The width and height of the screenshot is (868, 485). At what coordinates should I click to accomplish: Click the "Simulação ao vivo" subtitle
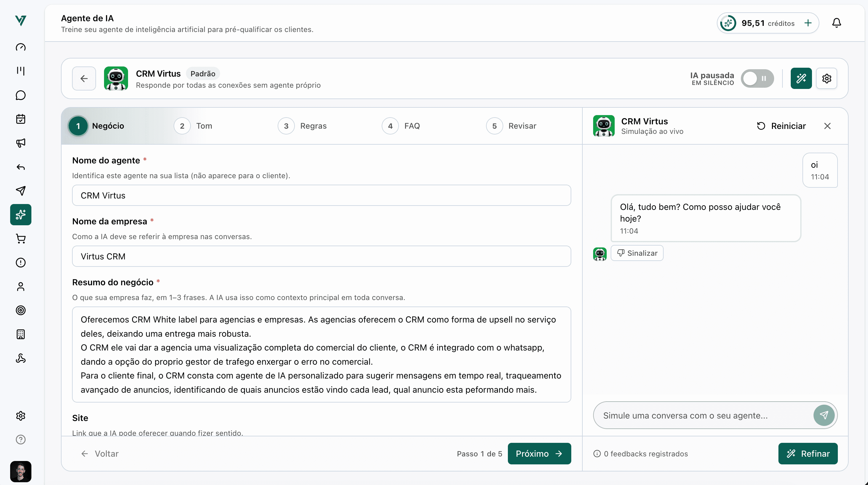click(x=652, y=132)
